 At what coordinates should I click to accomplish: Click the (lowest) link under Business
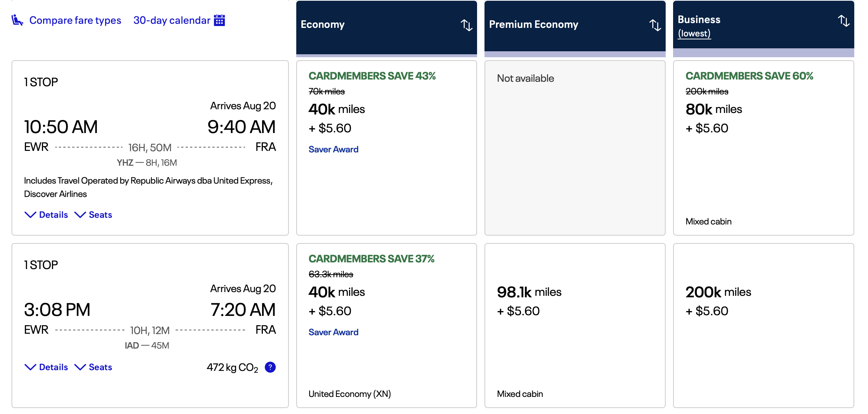(694, 33)
